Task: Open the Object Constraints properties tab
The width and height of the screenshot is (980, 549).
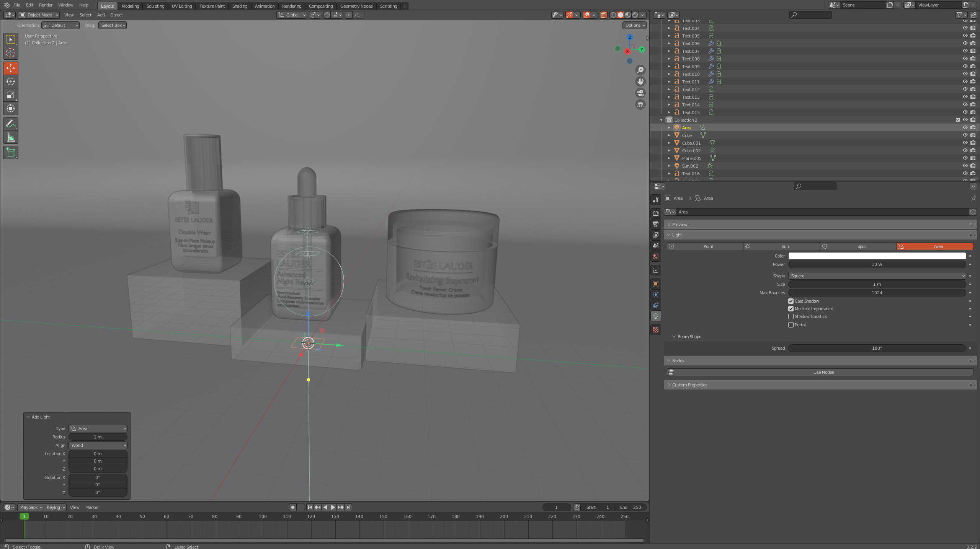Action: tap(656, 305)
